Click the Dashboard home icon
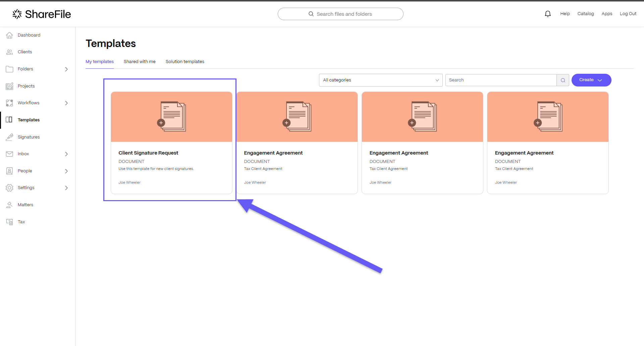Screen dimensions: 644x346 pyautogui.click(x=9, y=35)
